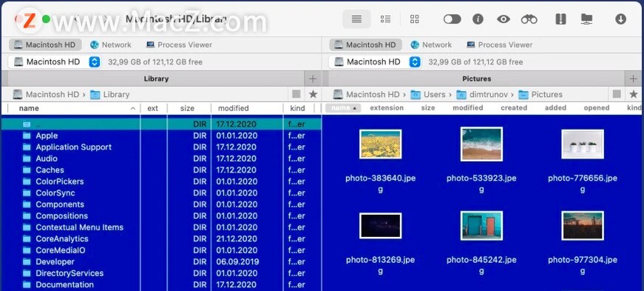Select the CoreAnalytics folder
Screen dimensions: 644x291
161,238
